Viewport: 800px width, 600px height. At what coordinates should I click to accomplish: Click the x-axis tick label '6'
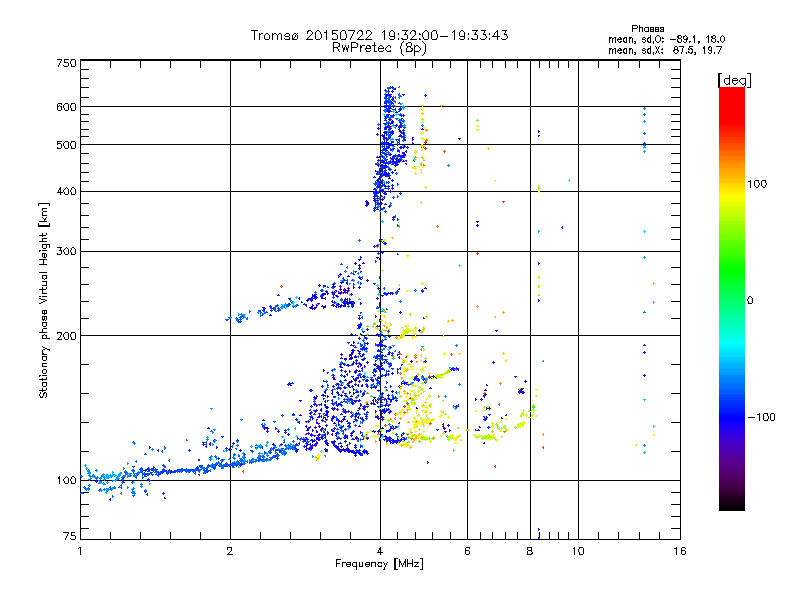(x=467, y=551)
